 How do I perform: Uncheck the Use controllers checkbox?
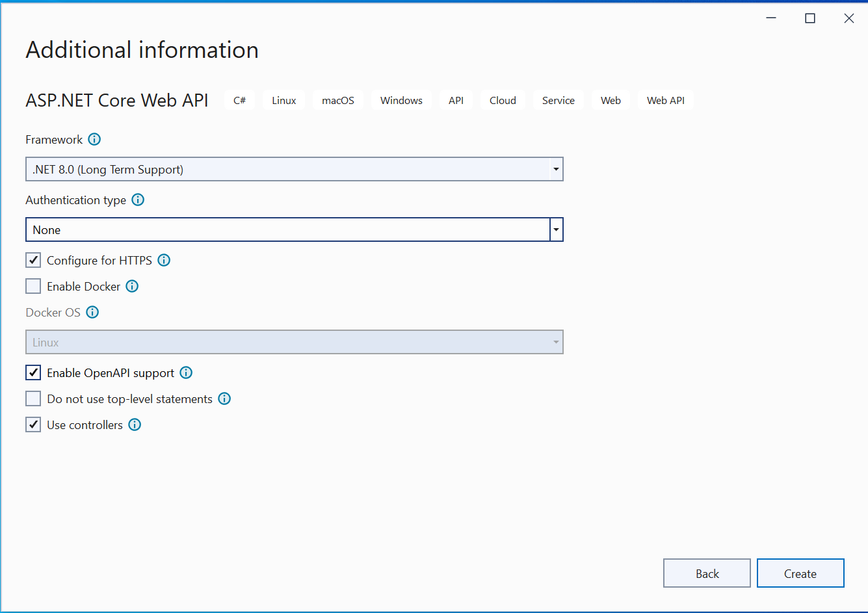coord(33,424)
